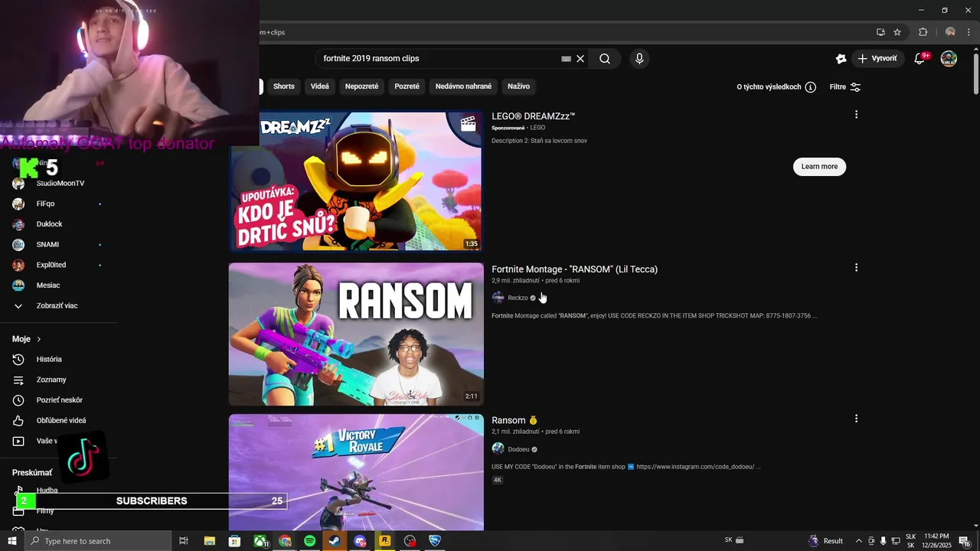Open the Windows Start menu
This screenshot has height=551, width=980.
coord(11,541)
